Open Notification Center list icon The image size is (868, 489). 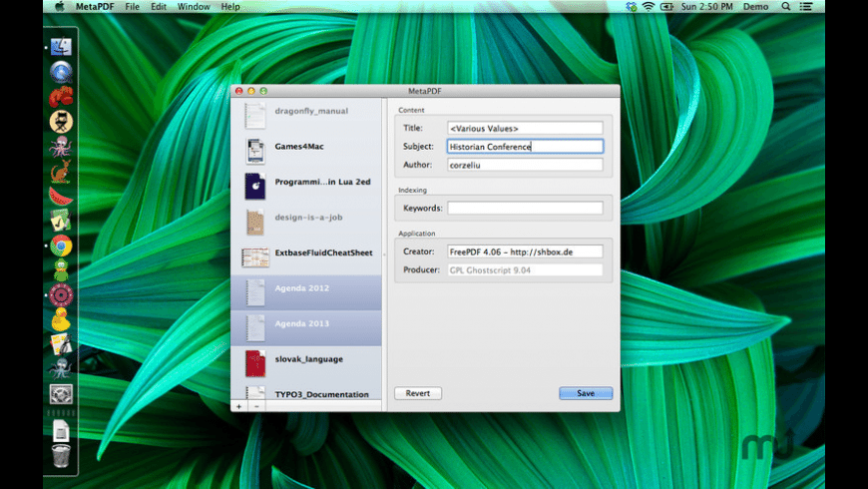click(x=806, y=7)
